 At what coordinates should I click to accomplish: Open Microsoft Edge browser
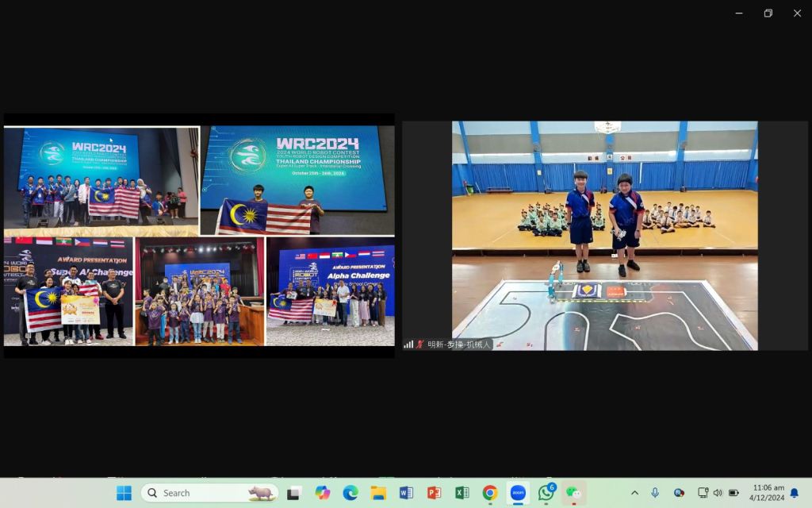(x=350, y=493)
